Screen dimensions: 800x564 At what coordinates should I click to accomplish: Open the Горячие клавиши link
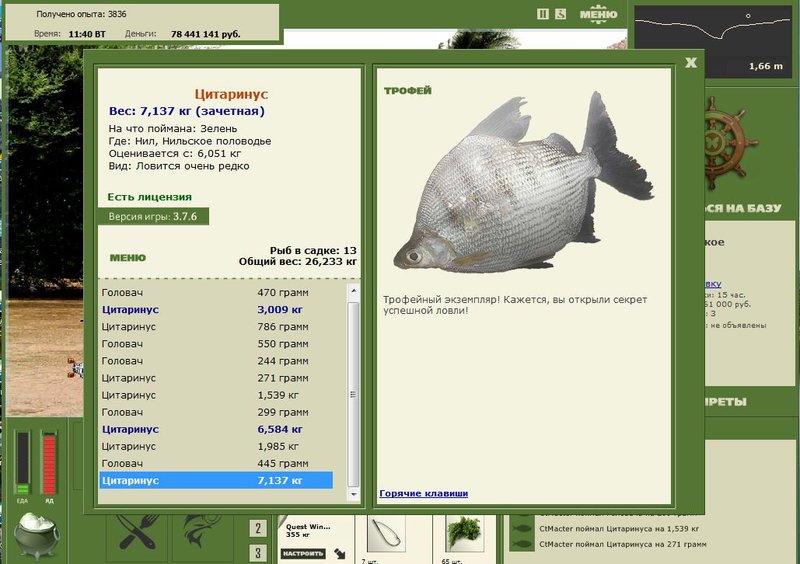[423, 493]
